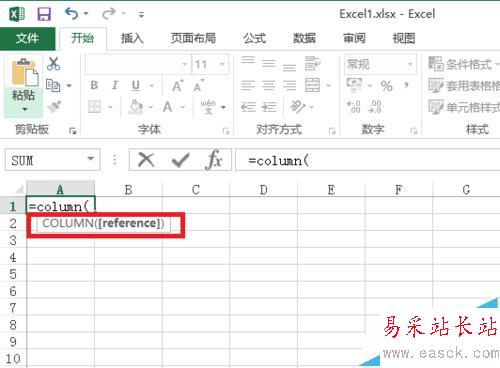Click 套用表格格式 format as table button
The height and width of the screenshot is (368, 500).
point(464,86)
